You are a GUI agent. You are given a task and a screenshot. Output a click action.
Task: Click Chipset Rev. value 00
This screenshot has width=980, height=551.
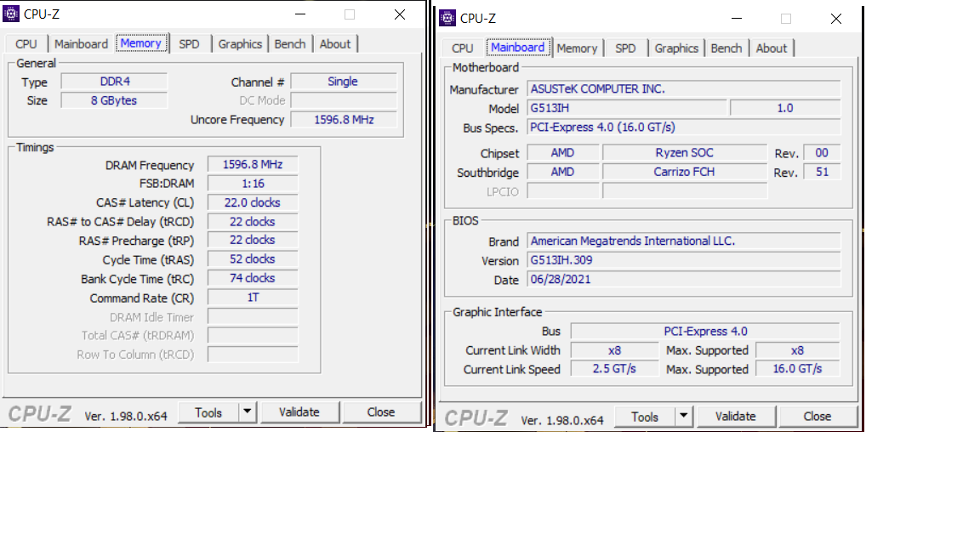pyautogui.click(x=822, y=152)
